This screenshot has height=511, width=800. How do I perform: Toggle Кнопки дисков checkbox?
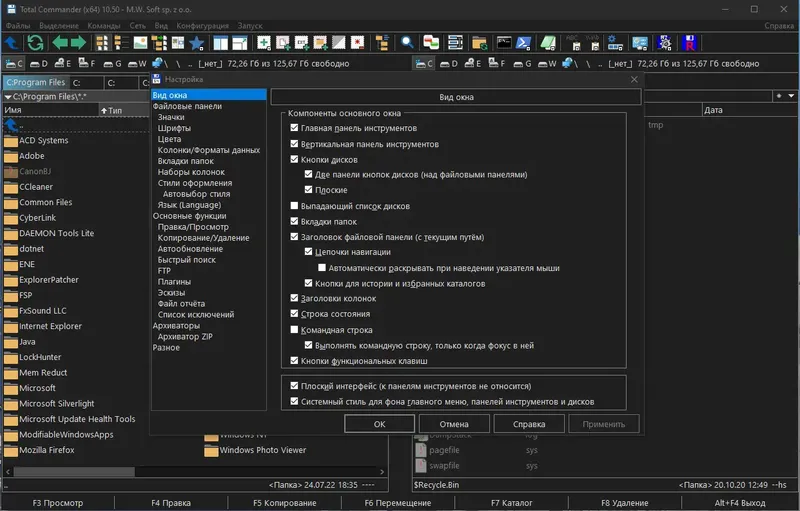click(x=294, y=159)
